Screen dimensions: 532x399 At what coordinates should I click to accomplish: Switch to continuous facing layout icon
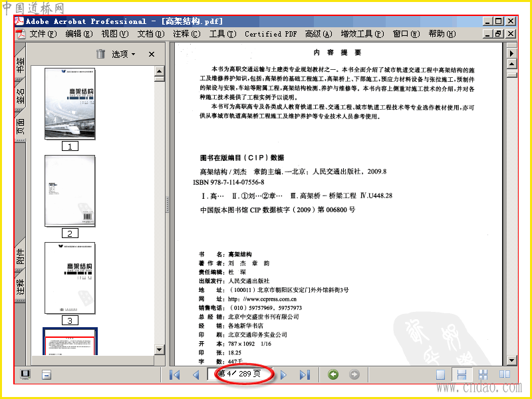click(x=483, y=374)
